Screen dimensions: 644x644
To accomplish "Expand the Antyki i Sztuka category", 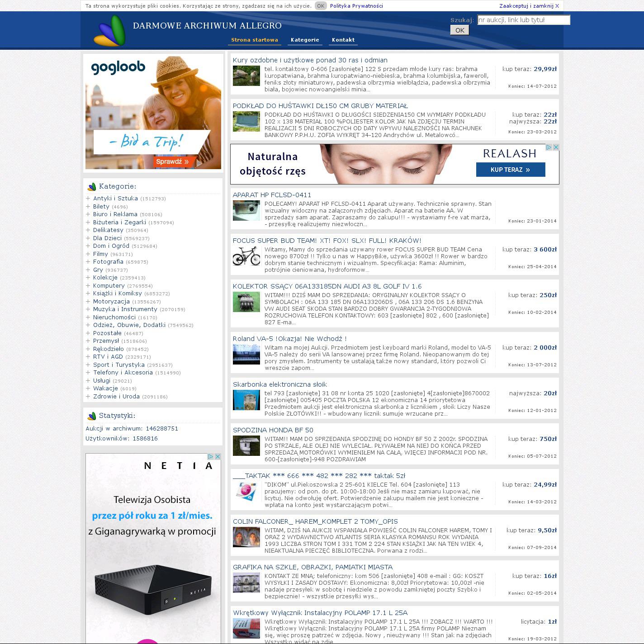I will (88, 199).
